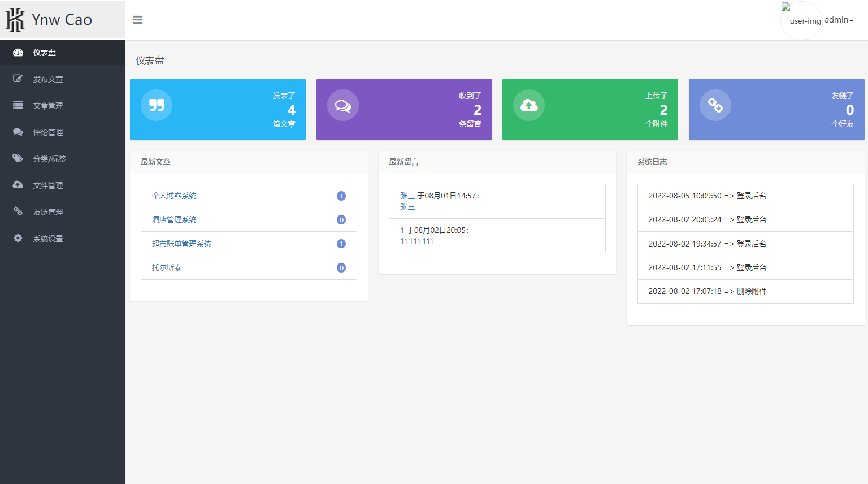The height and width of the screenshot is (484, 868).
Task: Open the 仪表盘 sidebar menu item
Action: (62, 53)
